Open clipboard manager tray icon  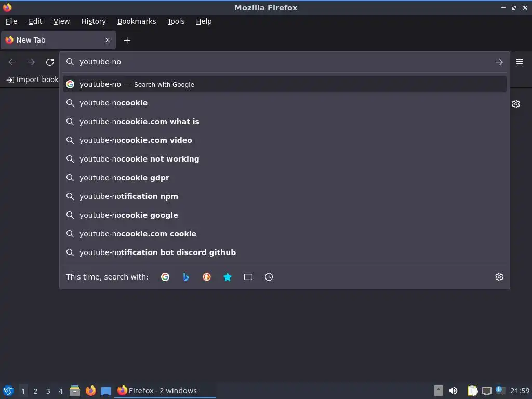[472, 391]
